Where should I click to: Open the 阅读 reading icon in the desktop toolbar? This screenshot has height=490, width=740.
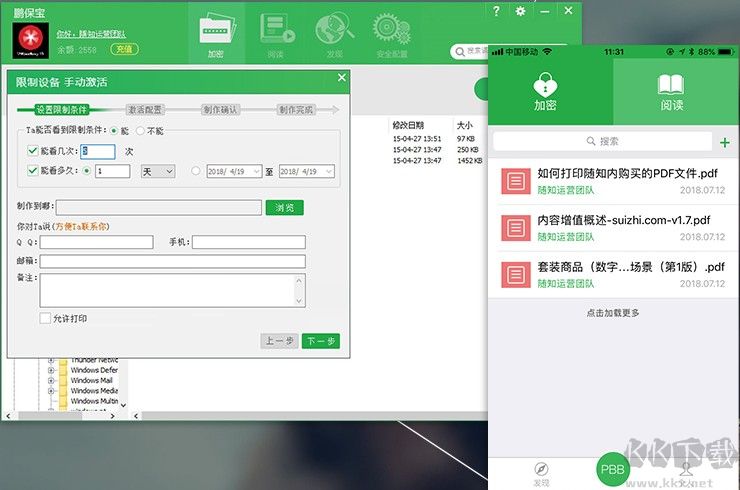[x=277, y=34]
